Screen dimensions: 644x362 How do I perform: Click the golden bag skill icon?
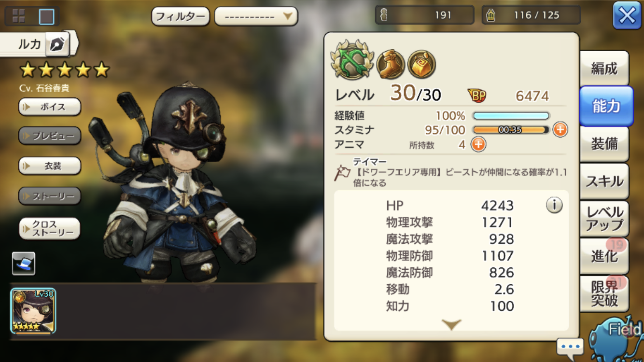point(421,64)
